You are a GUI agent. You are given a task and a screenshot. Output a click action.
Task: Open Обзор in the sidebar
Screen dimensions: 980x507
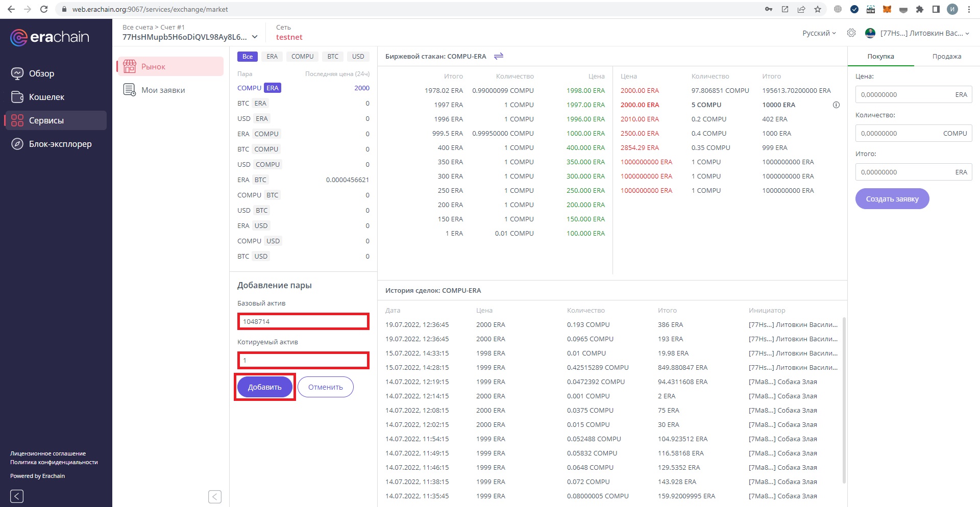41,73
